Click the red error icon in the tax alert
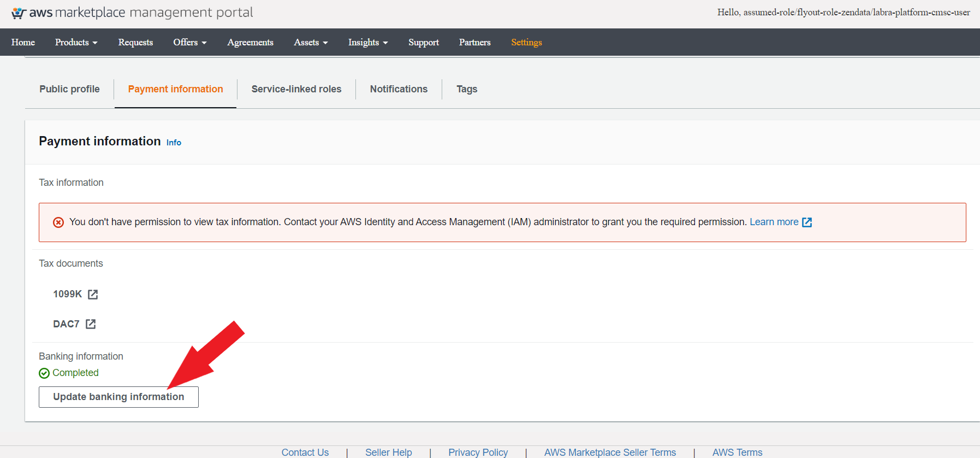The height and width of the screenshot is (458, 980). 58,222
